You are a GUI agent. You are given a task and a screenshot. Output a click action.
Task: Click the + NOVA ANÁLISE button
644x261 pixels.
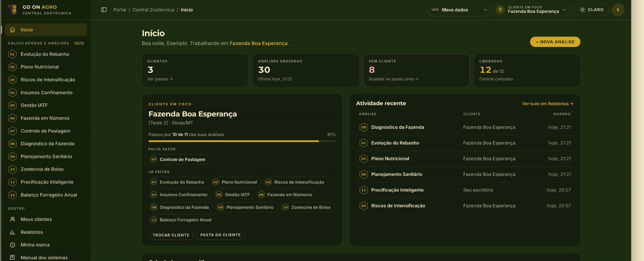[x=555, y=42]
